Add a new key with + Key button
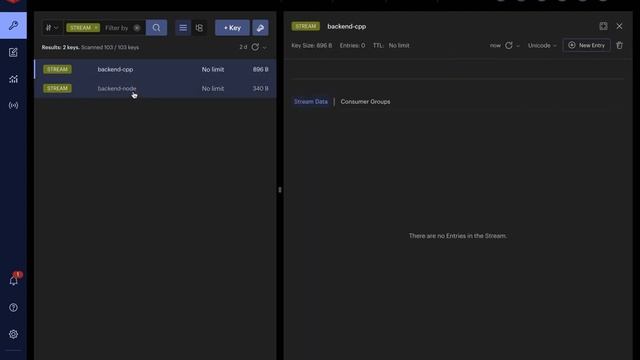 pos(232,28)
